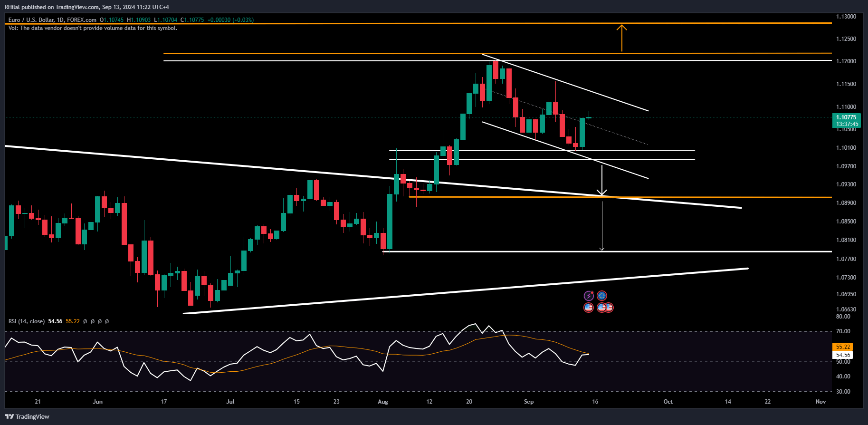Click '40.00' on the RSI scale
Screen dimensions: 868x425
(843, 377)
